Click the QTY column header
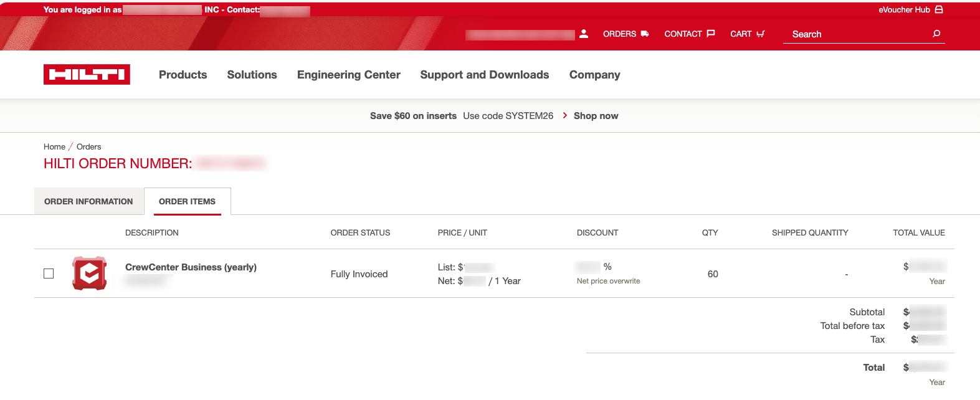Screen dimensions: 980x400 point(710,232)
